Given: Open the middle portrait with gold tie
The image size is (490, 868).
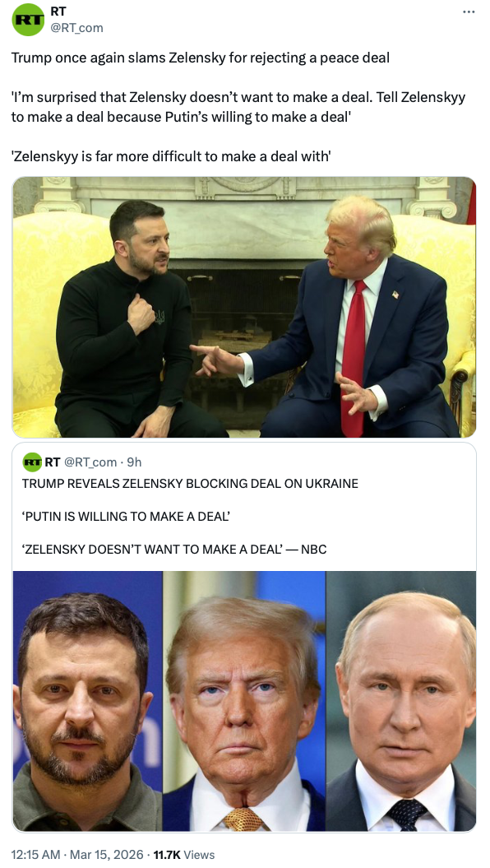Looking at the screenshot, I should 244,701.
